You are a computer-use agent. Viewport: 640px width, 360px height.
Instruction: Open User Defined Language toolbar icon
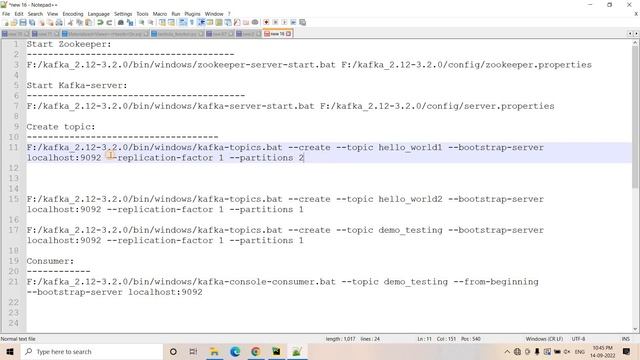coord(210,22)
